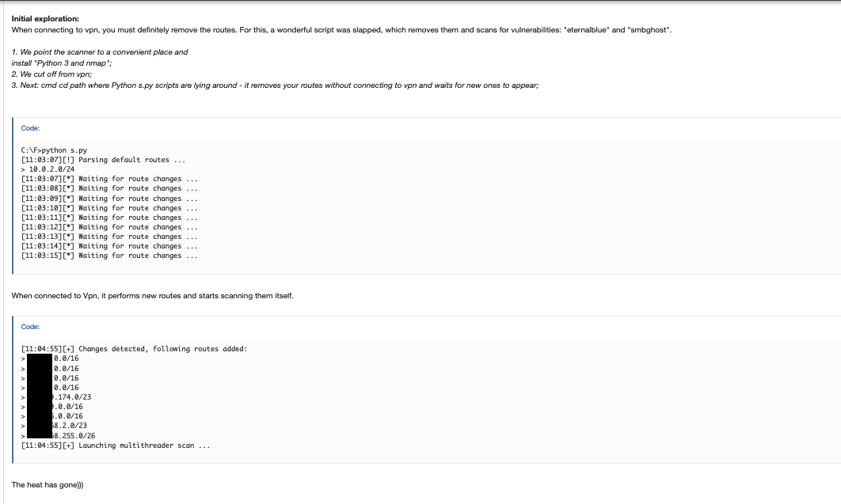The image size is (841, 504).
Task: Click the "8.255.0/26" route entry
Action: pyautogui.click(x=73, y=435)
